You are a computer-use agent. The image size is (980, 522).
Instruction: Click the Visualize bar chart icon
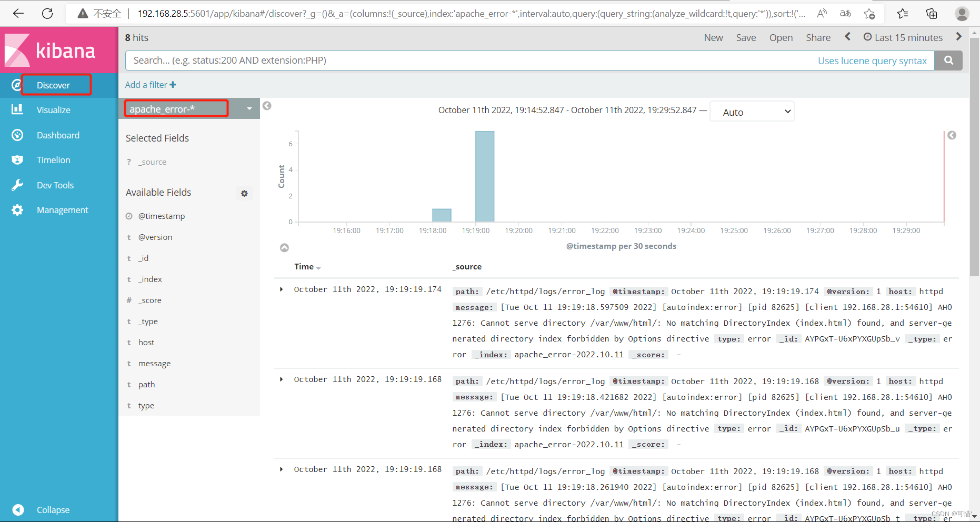pos(17,109)
